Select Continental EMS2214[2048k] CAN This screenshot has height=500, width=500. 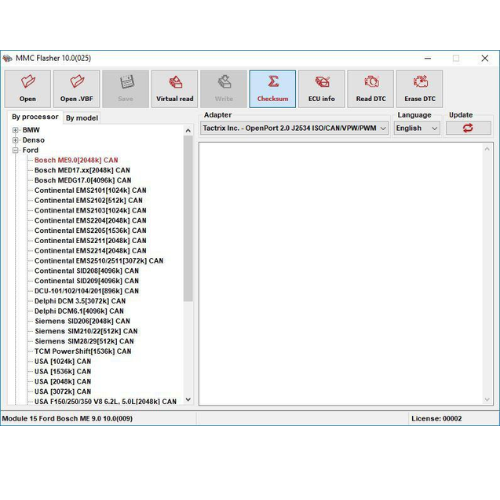pyautogui.click(x=90, y=251)
